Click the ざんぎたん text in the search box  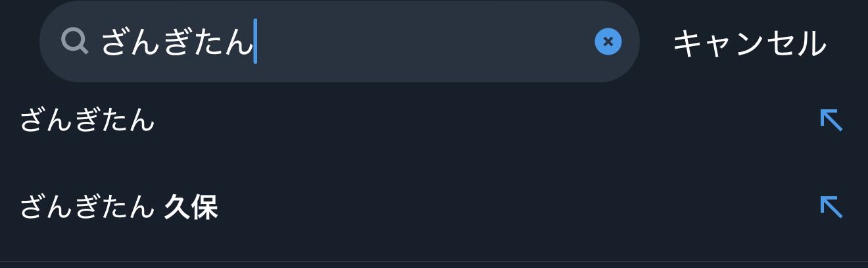pos(176,43)
